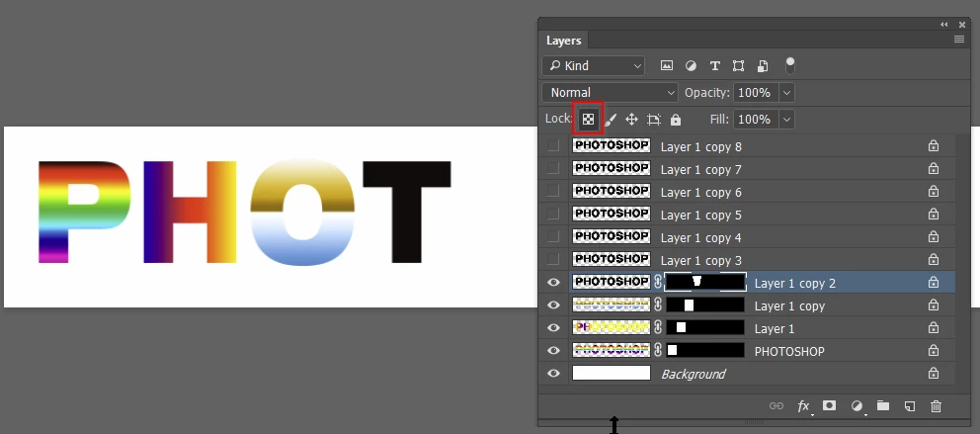Click the lock image pixels brush icon
Screen dimensions: 980x434
tap(610, 120)
